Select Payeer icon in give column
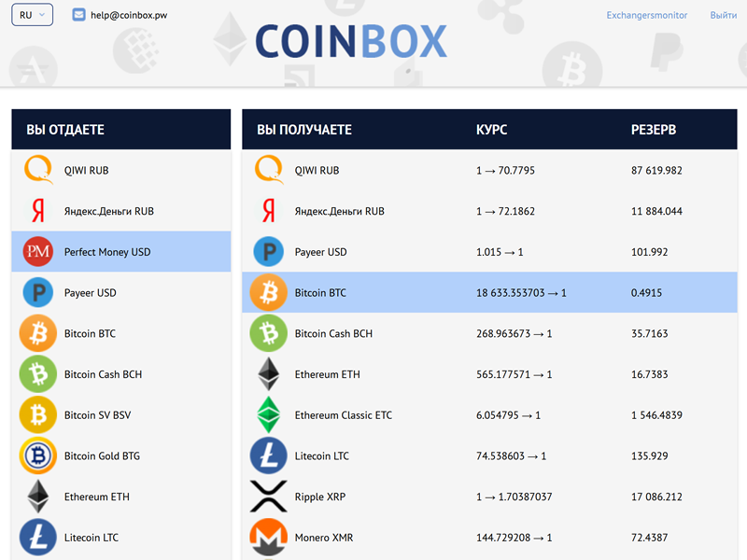This screenshot has width=747, height=560. (38, 292)
